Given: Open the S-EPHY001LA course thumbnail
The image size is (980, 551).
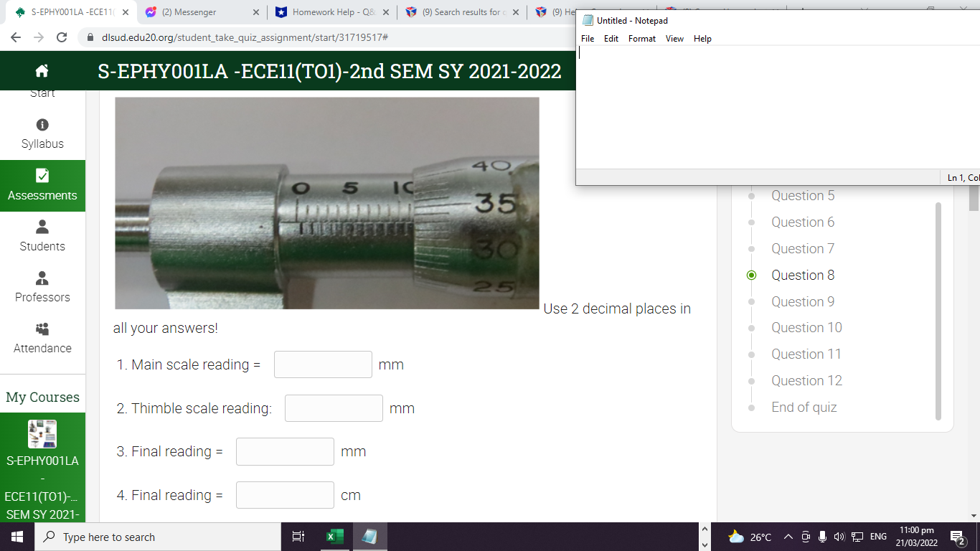Looking at the screenshot, I should tap(42, 433).
